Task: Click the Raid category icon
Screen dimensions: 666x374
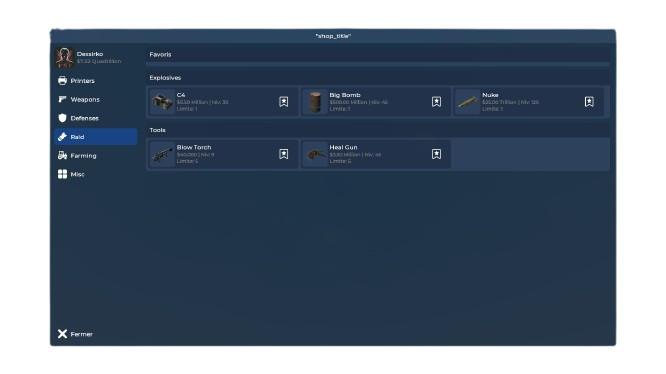Action: point(62,137)
